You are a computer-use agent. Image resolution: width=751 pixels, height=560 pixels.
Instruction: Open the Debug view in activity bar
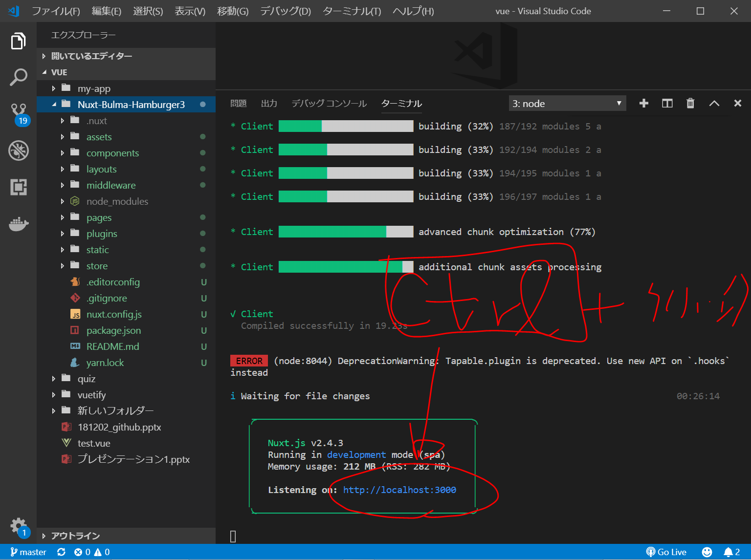[x=18, y=151]
